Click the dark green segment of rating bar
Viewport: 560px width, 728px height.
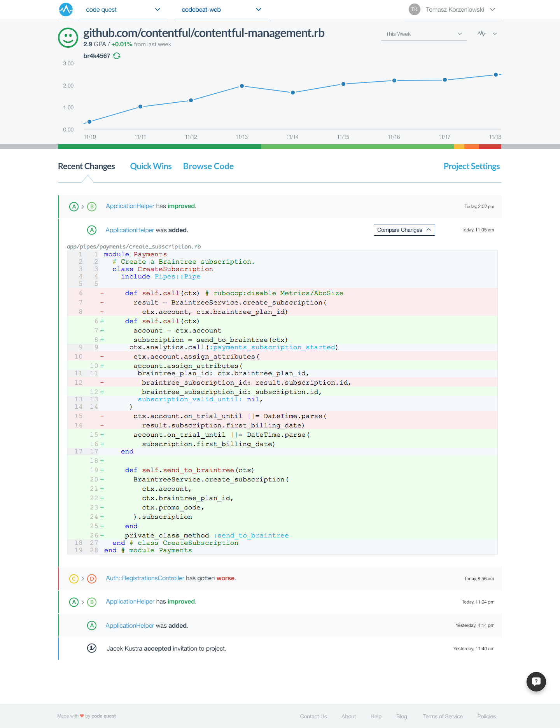point(160,147)
